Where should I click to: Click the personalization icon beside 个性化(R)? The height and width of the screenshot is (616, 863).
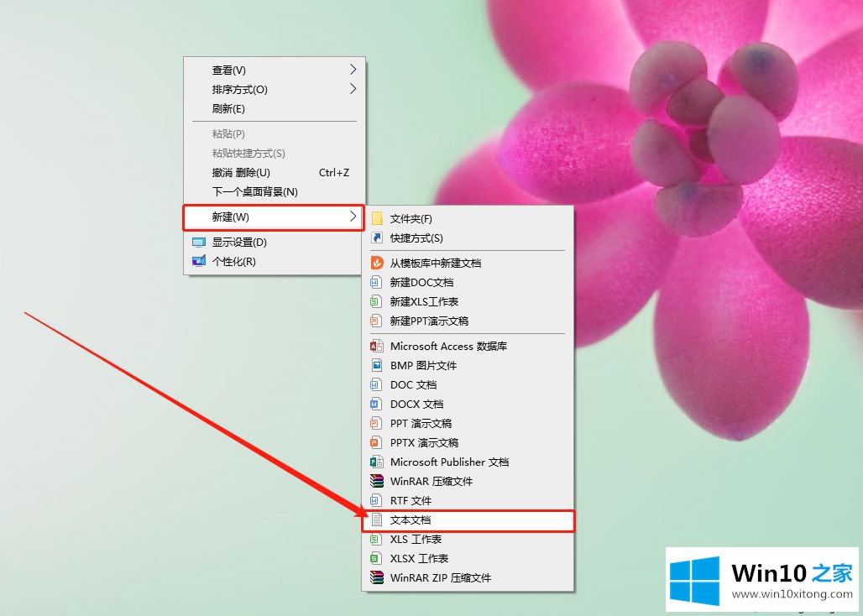coord(199,261)
